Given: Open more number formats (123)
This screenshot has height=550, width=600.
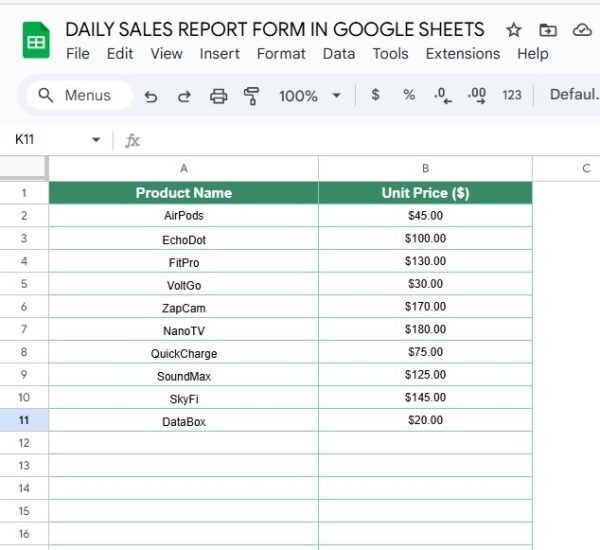Looking at the screenshot, I should point(512,95).
